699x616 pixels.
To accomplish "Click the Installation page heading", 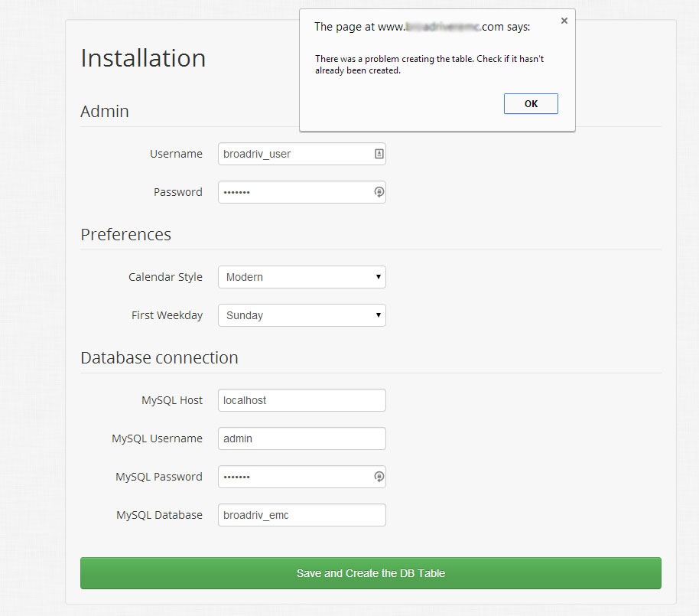I will pos(142,58).
